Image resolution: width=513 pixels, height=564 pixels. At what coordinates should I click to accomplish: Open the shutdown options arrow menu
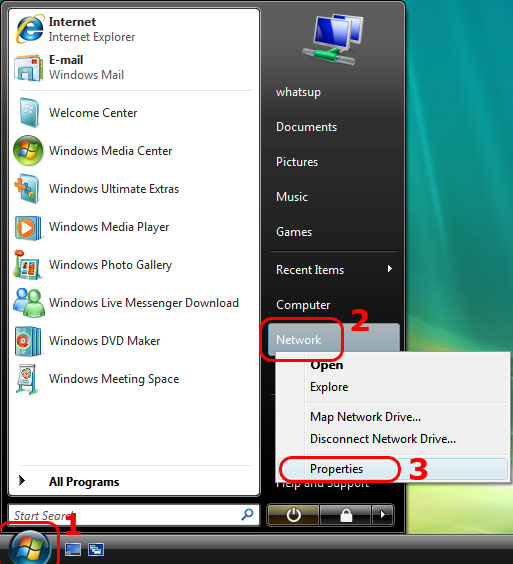383,515
